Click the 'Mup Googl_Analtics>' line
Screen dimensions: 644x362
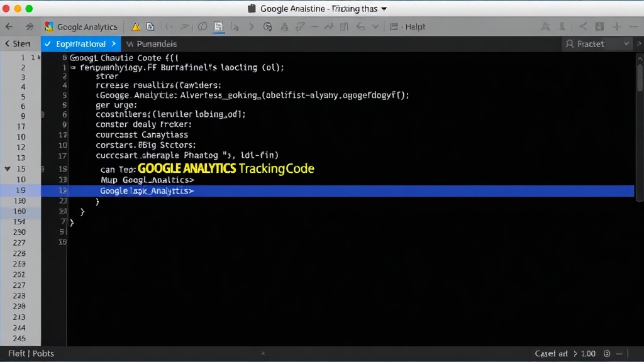coord(147,180)
